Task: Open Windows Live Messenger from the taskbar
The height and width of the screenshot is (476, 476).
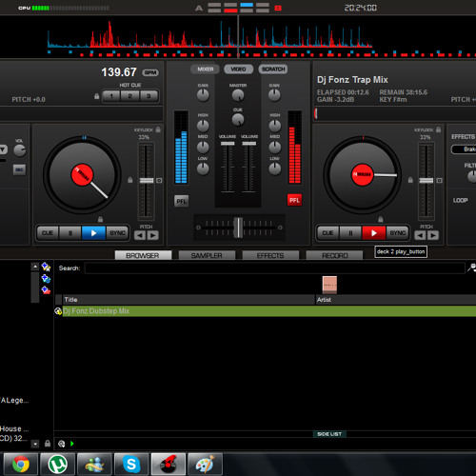Action: coord(94,465)
